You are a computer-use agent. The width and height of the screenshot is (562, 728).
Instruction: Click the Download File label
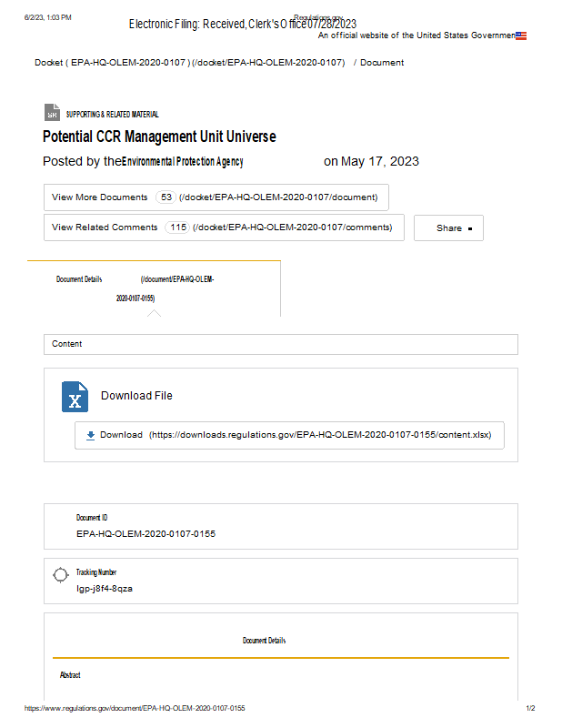(x=136, y=396)
